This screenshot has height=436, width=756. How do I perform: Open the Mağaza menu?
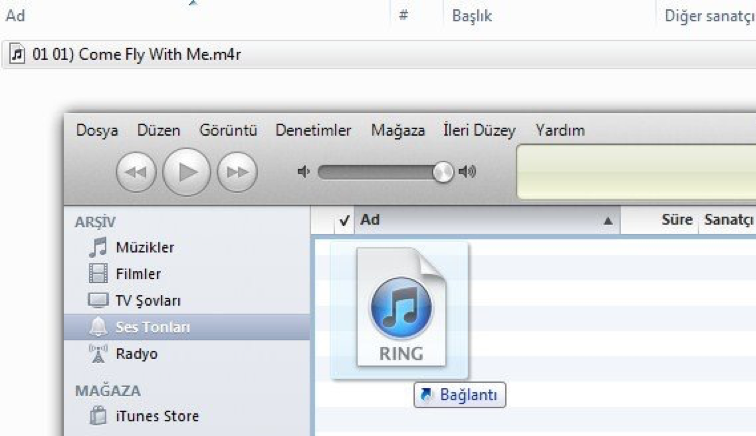coord(398,130)
